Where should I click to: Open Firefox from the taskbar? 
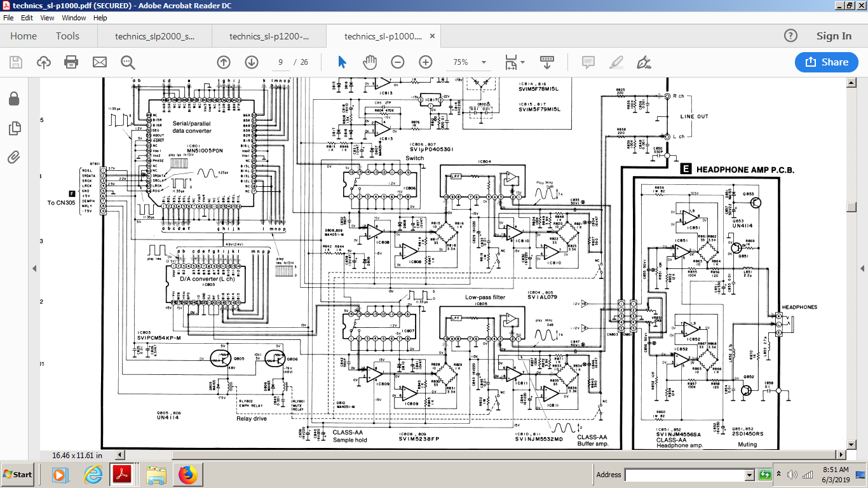tap(188, 475)
